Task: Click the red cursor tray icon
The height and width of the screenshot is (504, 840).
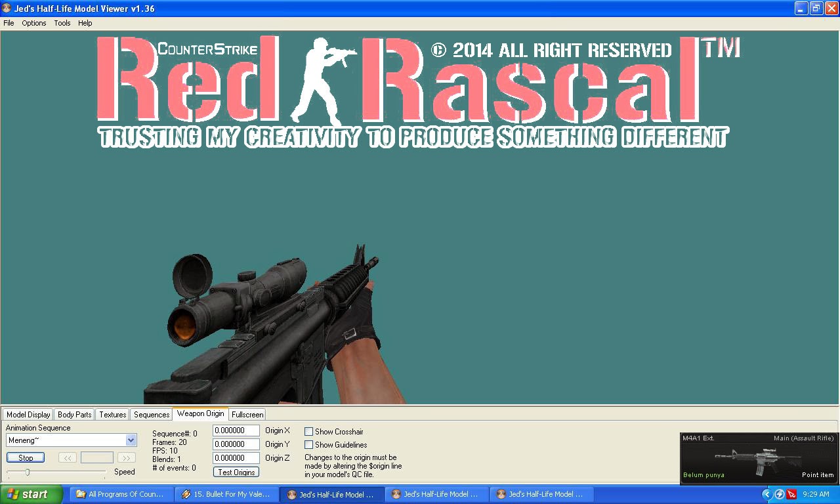Action: click(792, 494)
